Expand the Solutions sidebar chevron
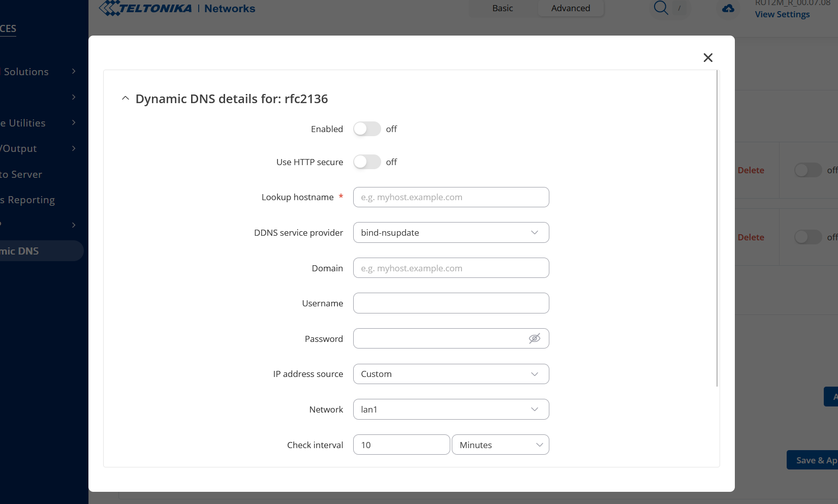 coord(74,72)
